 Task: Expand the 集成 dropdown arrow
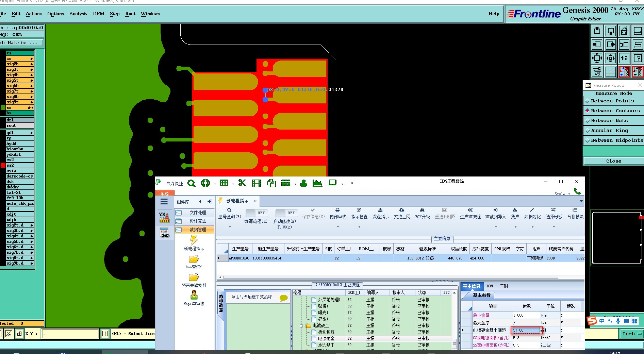(x=515, y=227)
